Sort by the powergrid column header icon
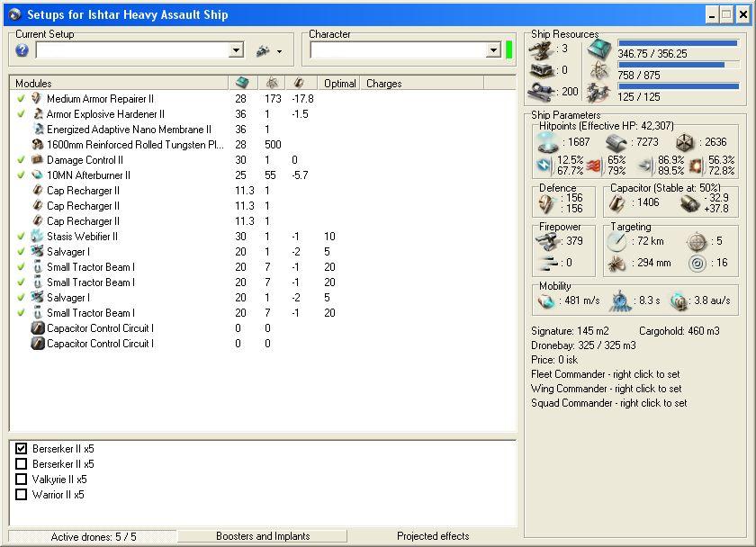 click(272, 83)
